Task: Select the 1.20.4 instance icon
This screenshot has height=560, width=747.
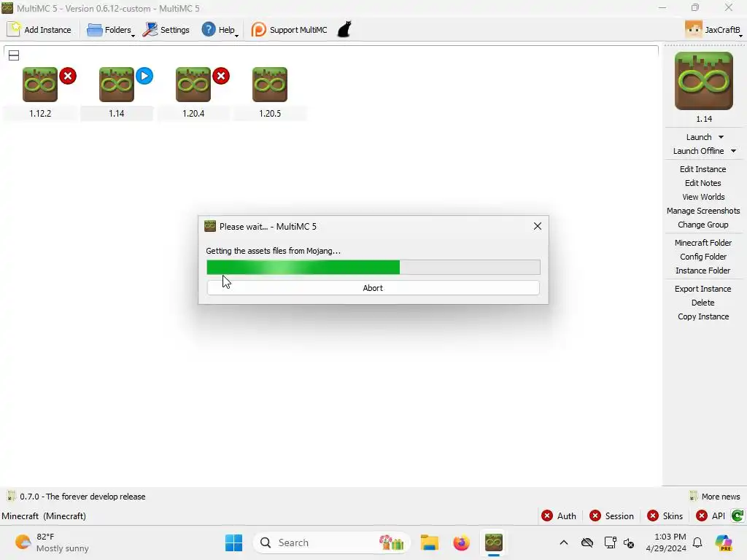Action: [x=193, y=85]
